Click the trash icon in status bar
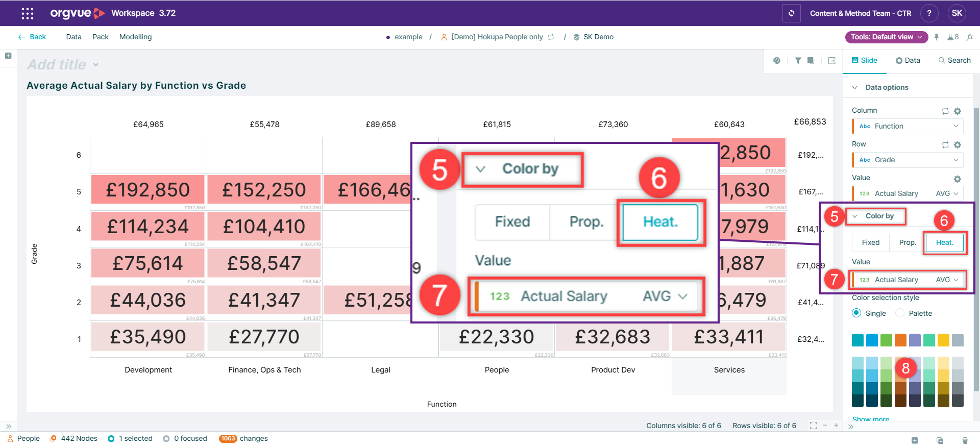The height and width of the screenshot is (448, 980). click(x=965, y=440)
